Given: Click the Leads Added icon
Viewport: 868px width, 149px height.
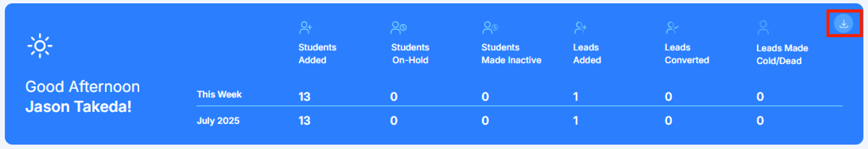Looking at the screenshot, I should point(580,28).
